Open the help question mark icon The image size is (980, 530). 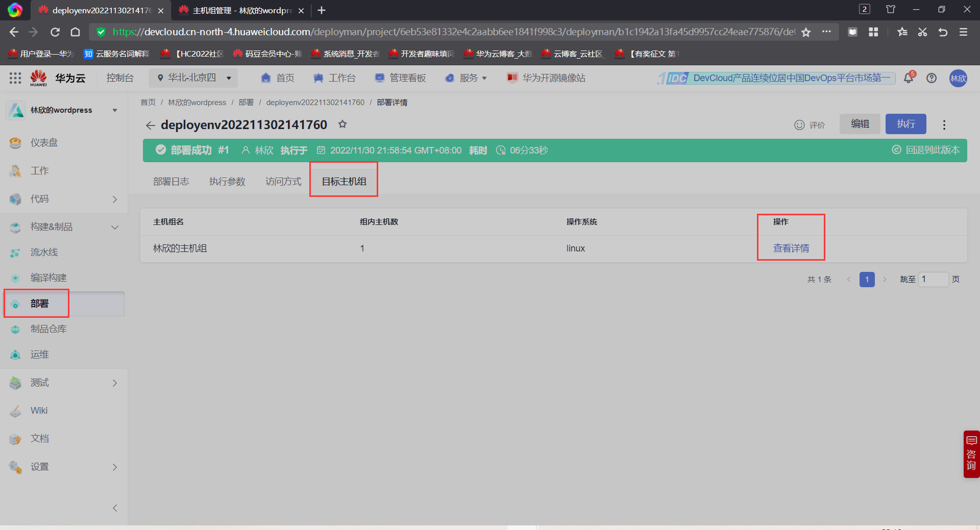(x=932, y=78)
